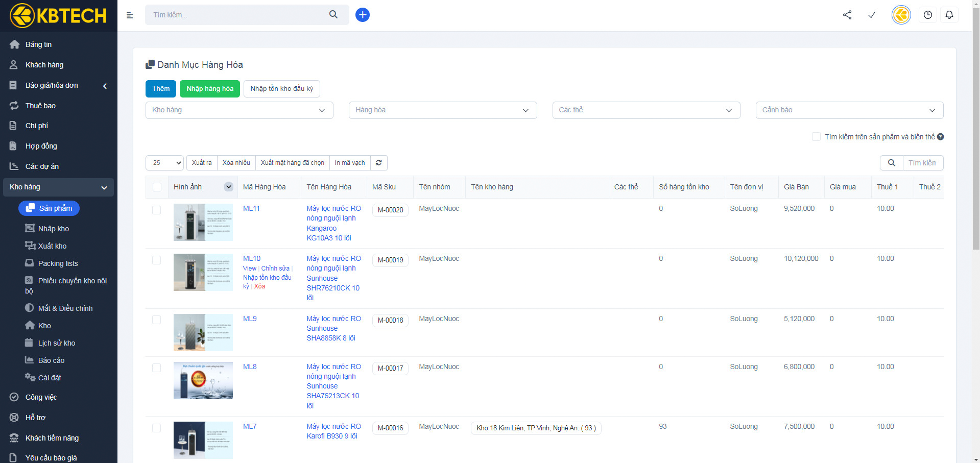Click the blue Thêm button
The height and width of the screenshot is (463, 980).
click(x=160, y=89)
